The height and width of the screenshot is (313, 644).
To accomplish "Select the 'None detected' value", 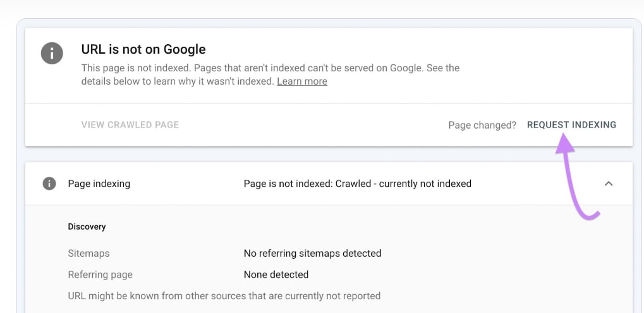I will point(276,274).
